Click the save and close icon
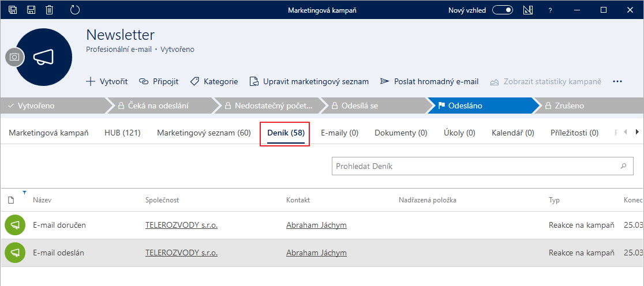Image resolution: width=644 pixels, height=286 pixels. [13, 10]
